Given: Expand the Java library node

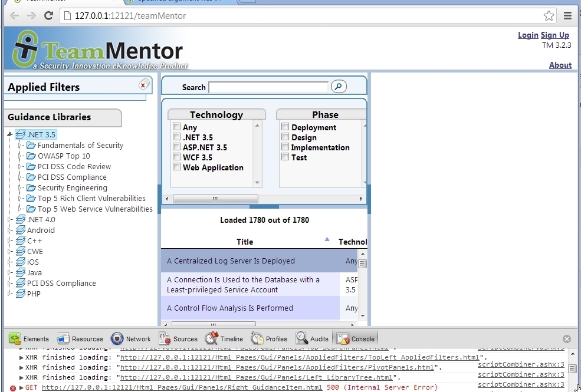Looking at the screenshot, I should click(9, 272).
